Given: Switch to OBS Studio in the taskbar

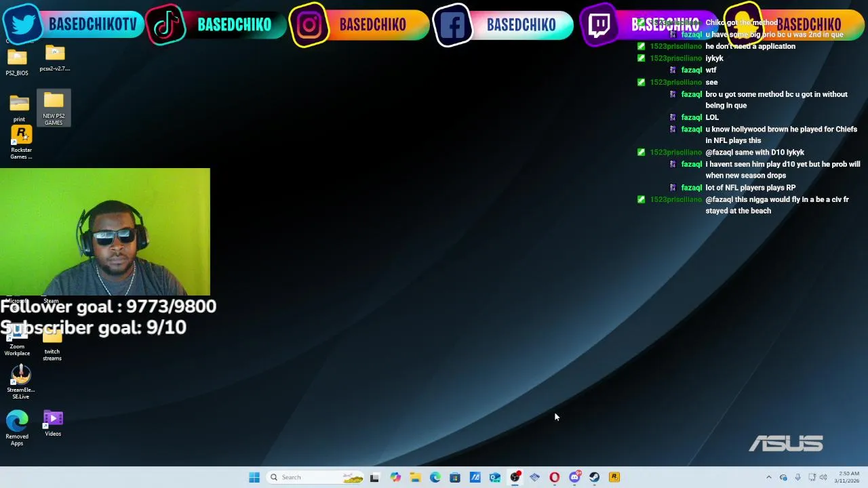Looking at the screenshot, I should point(515,477).
